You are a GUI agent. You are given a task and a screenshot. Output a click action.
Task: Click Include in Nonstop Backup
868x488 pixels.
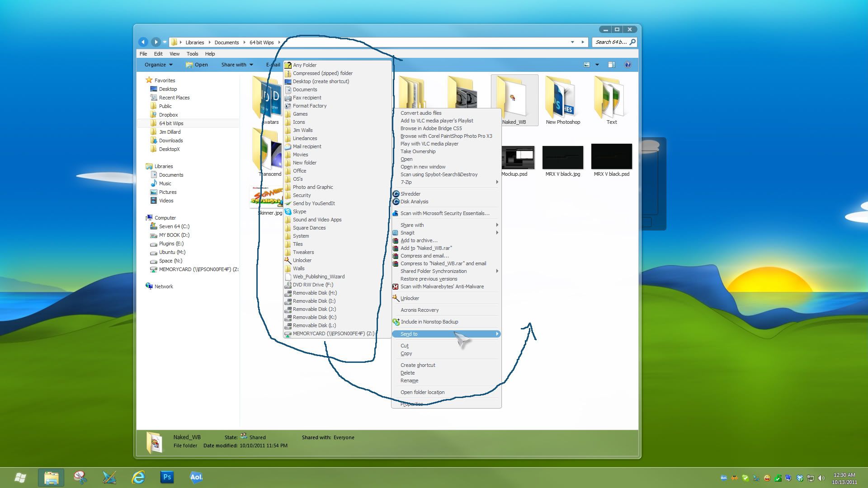point(429,322)
